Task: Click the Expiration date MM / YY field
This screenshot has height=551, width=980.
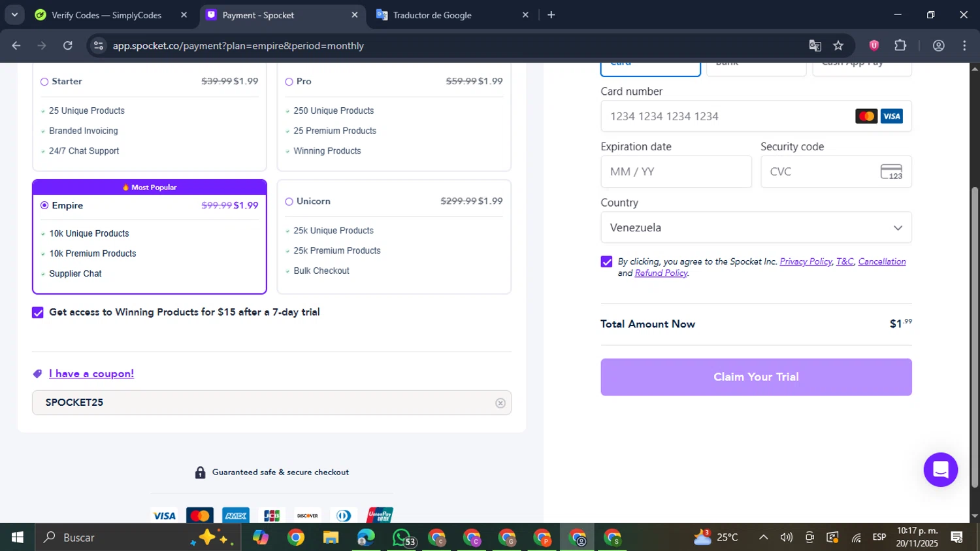Action: (676, 172)
